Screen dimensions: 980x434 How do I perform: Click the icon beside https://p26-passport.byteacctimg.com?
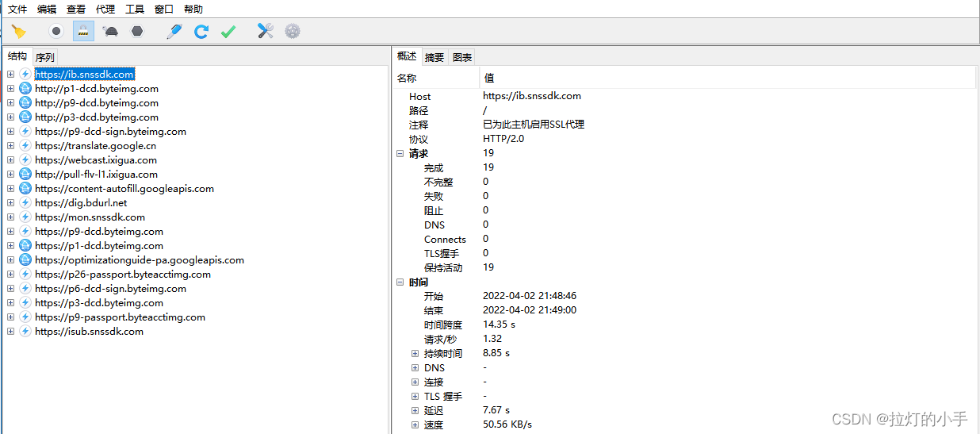click(x=25, y=274)
